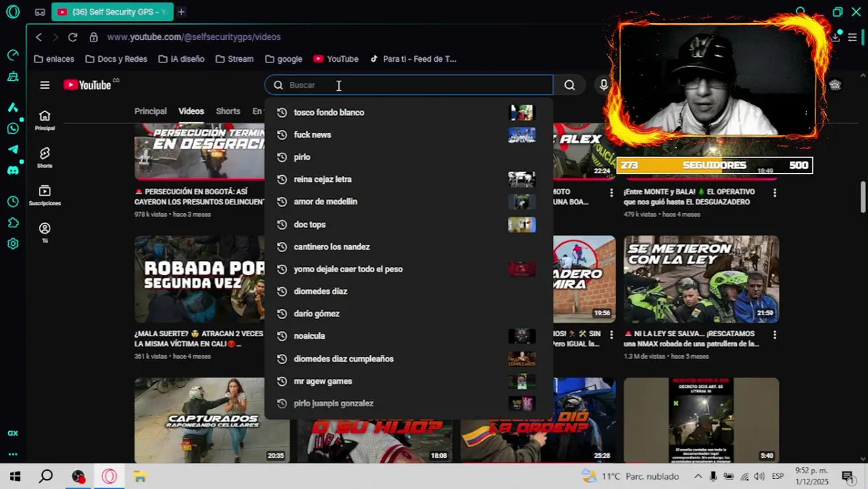Open YouTube Principal in the mini sidebar
Viewport: 868px width, 489px height.
pos(45,120)
